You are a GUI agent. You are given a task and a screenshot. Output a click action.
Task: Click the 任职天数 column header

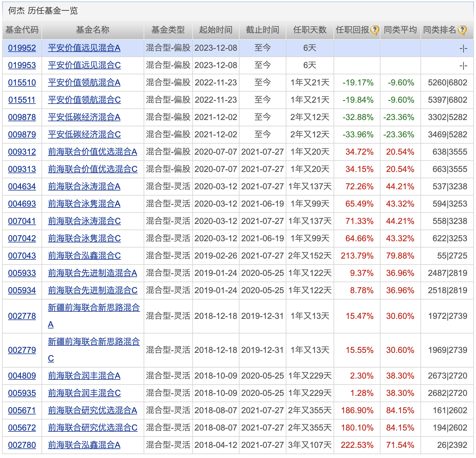point(310,30)
